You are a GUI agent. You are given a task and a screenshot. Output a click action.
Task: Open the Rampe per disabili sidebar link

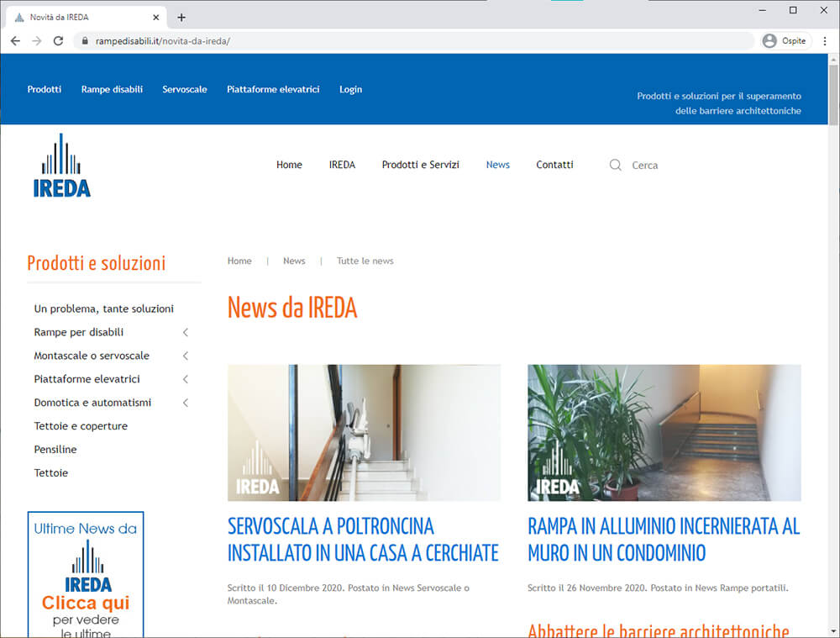click(79, 332)
